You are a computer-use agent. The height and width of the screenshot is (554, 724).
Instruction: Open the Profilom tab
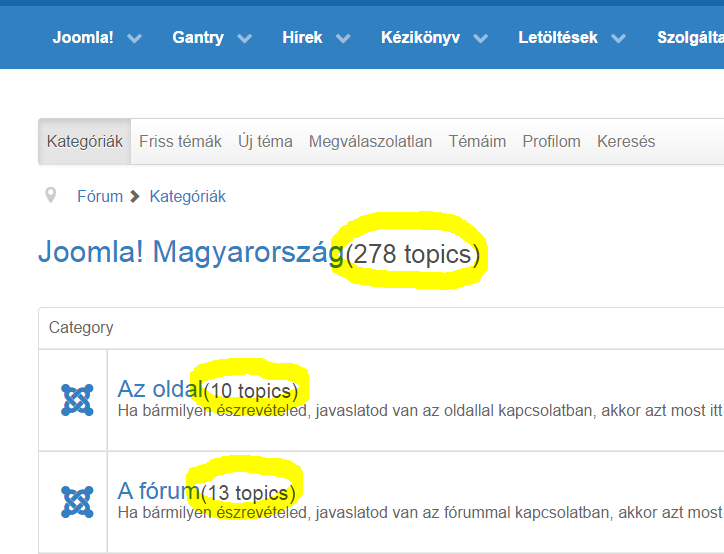click(x=551, y=141)
